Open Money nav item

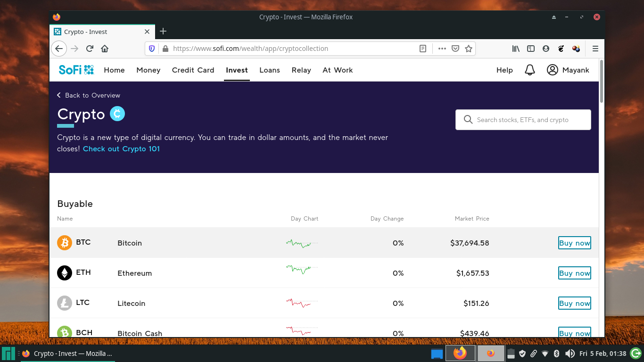coord(149,70)
